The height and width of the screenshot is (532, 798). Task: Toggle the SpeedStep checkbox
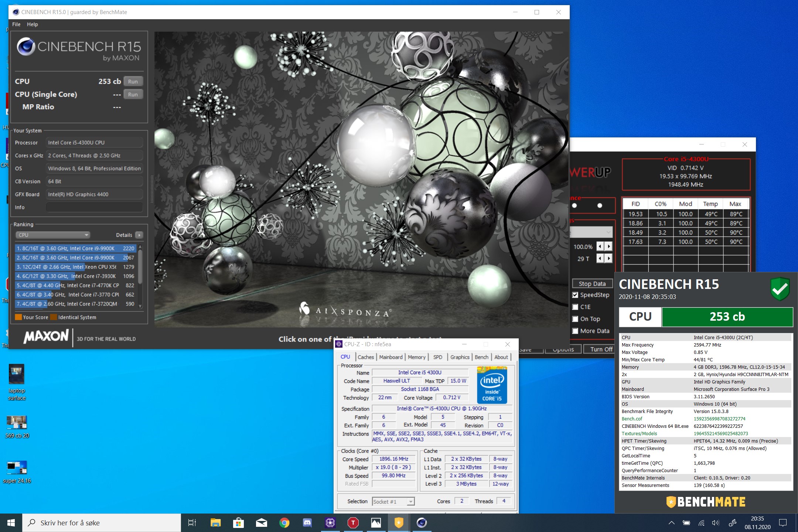coord(575,295)
